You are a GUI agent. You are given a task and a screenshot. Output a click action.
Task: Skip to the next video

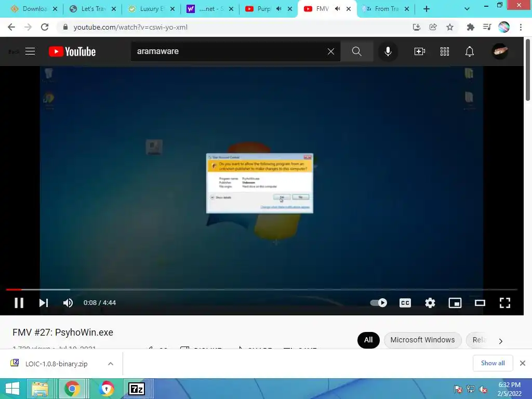(x=44, y=303)
